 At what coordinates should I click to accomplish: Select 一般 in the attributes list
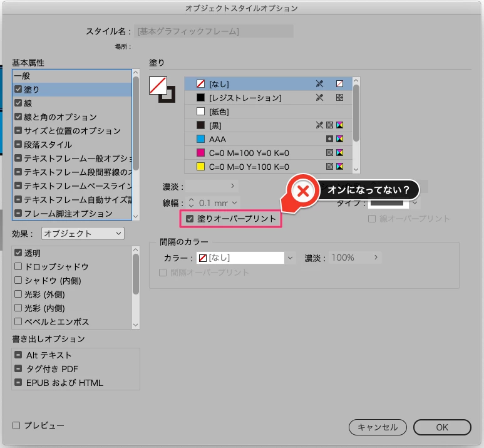tap(72, 76)
